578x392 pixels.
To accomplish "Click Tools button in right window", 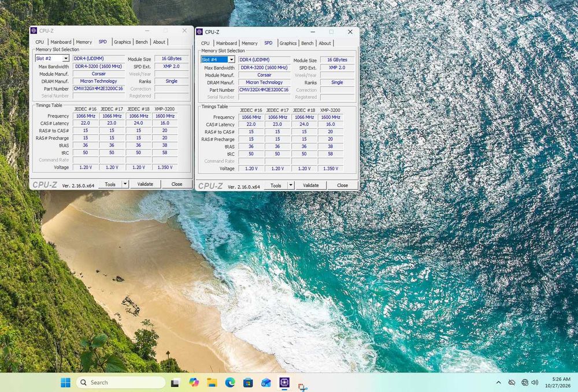I will coord(276,185).
